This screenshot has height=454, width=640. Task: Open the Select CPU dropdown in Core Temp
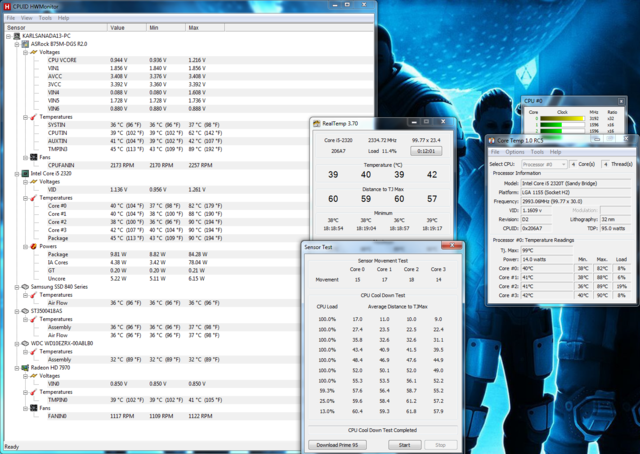coord(544,164)
